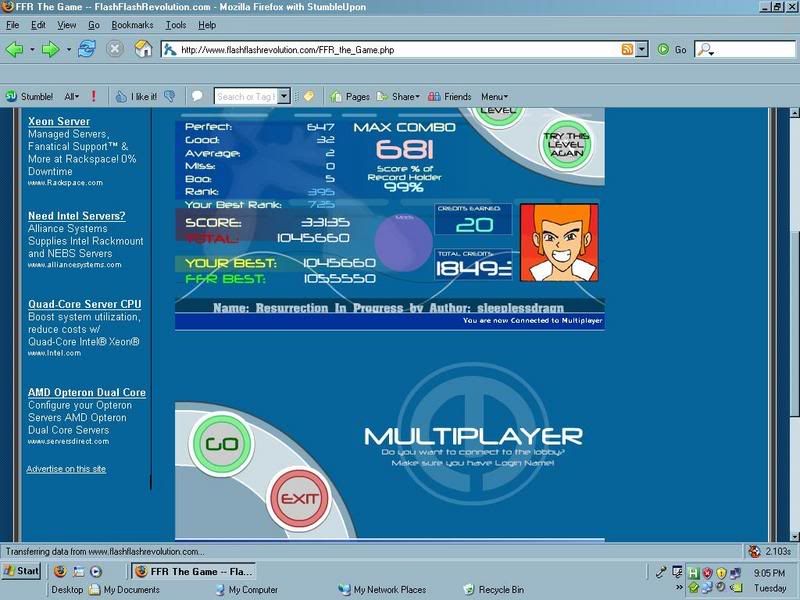Open the Bookmarks menu
The width and height of the screenshot is (800, 600).
click(132, 24)
